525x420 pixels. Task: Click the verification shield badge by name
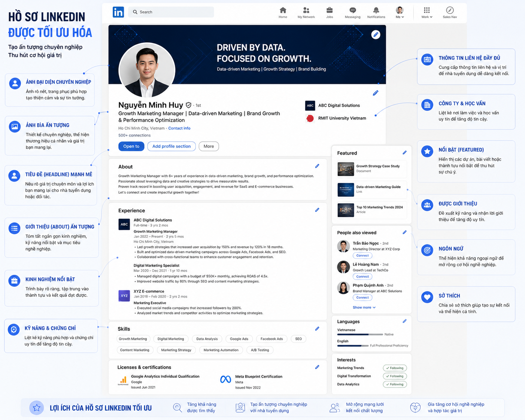tap(189, 105)
